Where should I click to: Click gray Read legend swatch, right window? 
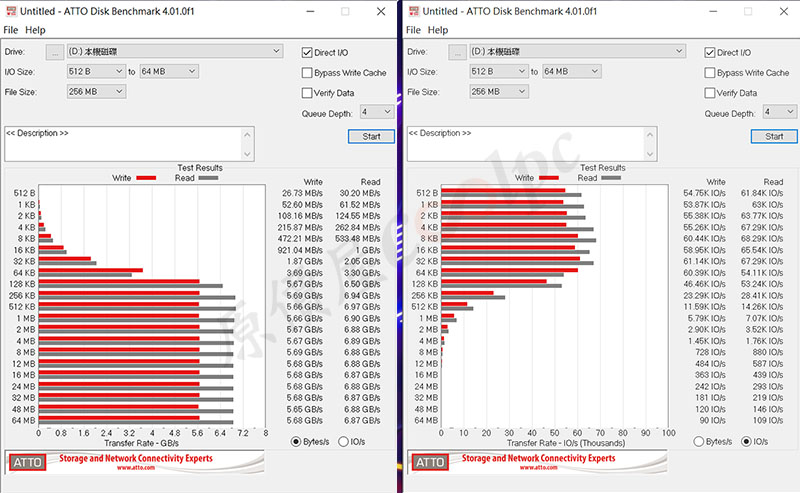(x=611, y=178)
